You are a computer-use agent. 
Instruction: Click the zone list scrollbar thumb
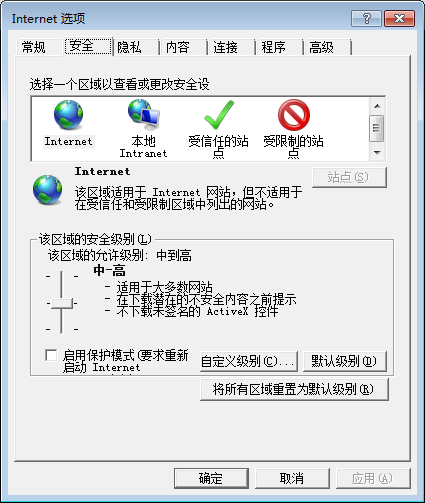[377, 128]
